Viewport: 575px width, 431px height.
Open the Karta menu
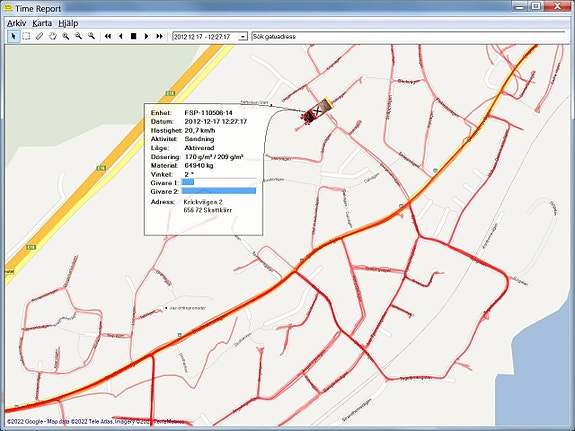point(42,23)
